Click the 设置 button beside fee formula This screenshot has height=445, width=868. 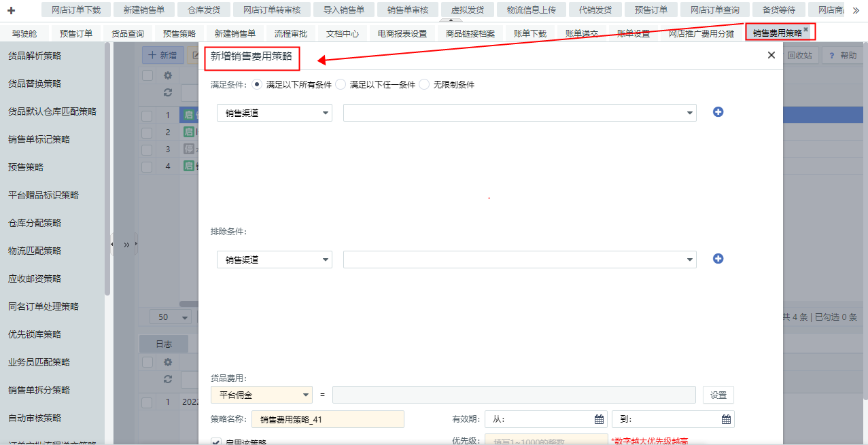718,395
